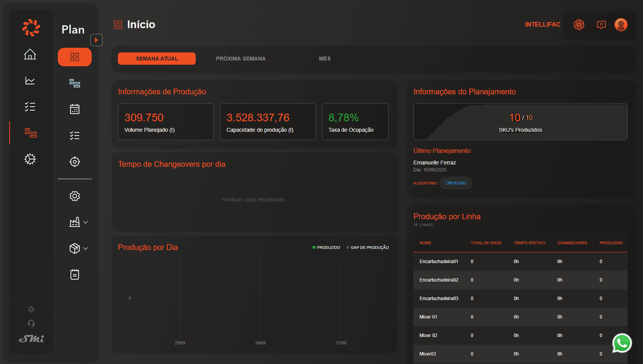
Task: Open the clipboard notes icon
Action: (x=75, y=275)
